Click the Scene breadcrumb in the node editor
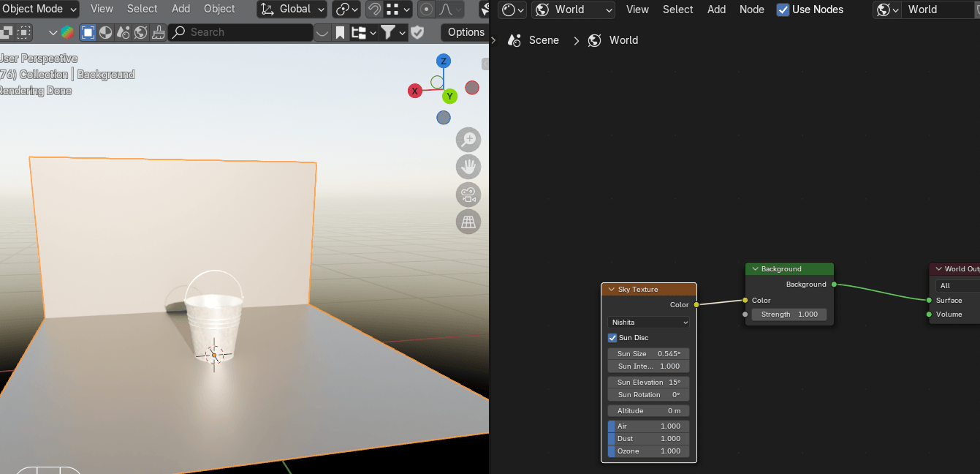This screenshot has width=980, height=474. pos(543,40)
